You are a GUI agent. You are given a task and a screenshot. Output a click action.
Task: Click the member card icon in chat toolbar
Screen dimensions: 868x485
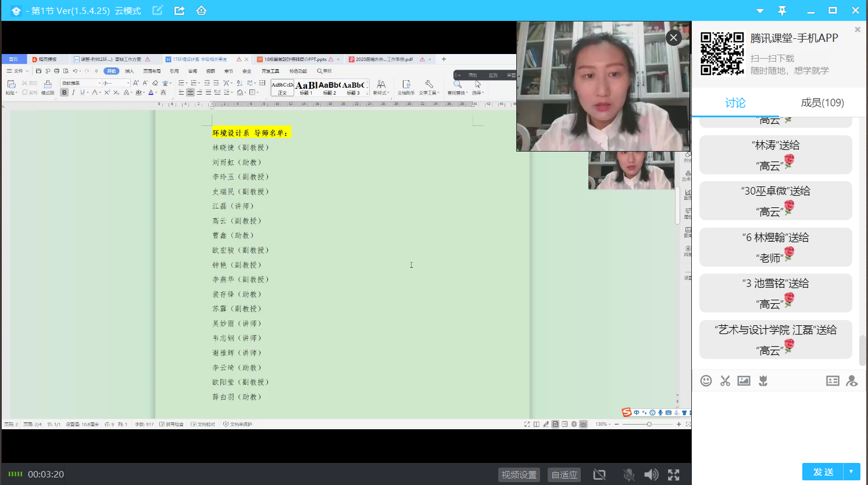[833, 380]
